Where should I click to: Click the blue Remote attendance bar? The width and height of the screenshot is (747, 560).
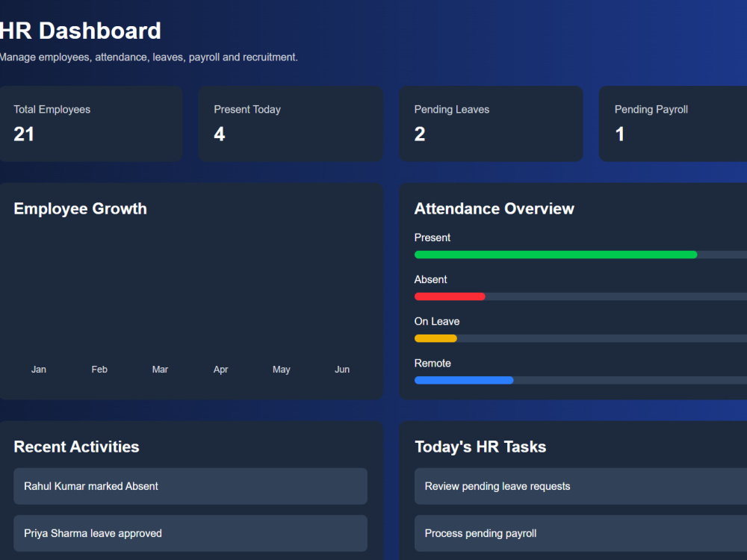pos(464,381)
